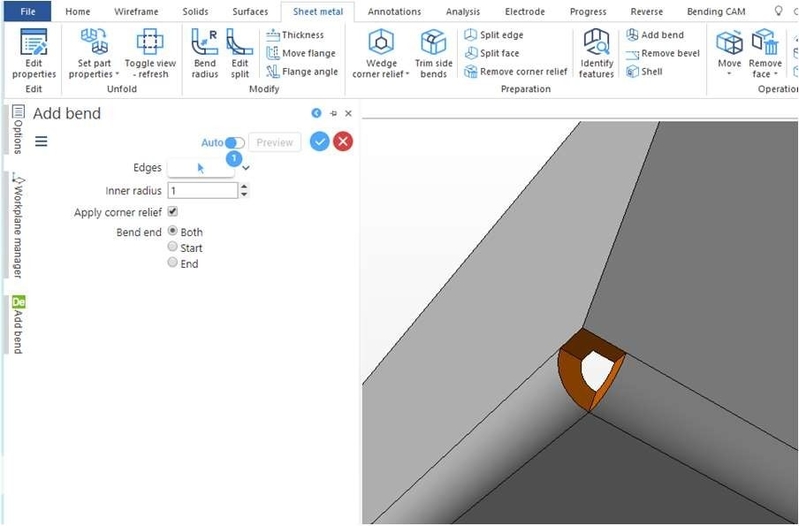
Task: Select the Start bend end option
Action: [x=173, y=247]
